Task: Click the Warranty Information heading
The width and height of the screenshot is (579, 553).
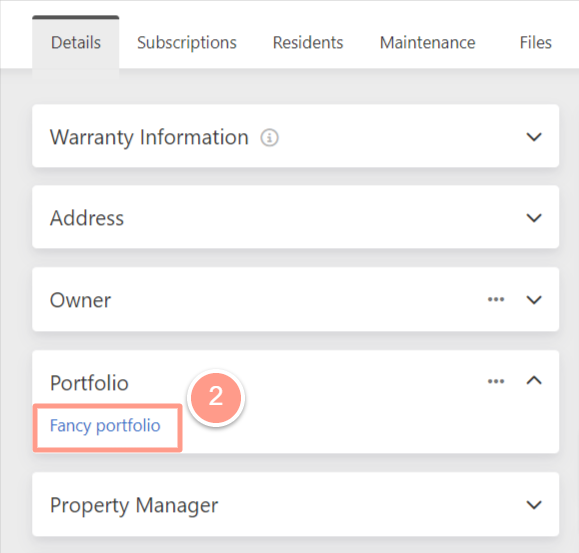Action: (149, 137)
